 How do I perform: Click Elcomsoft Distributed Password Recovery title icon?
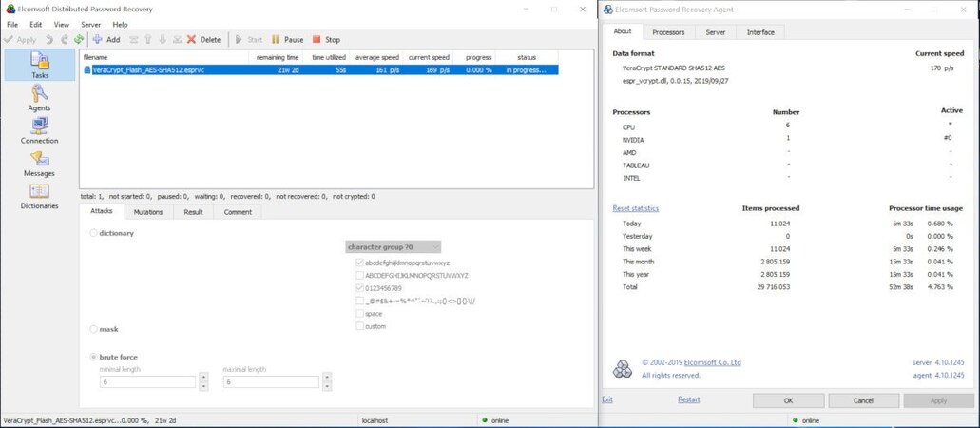click(x=10, y=10)
